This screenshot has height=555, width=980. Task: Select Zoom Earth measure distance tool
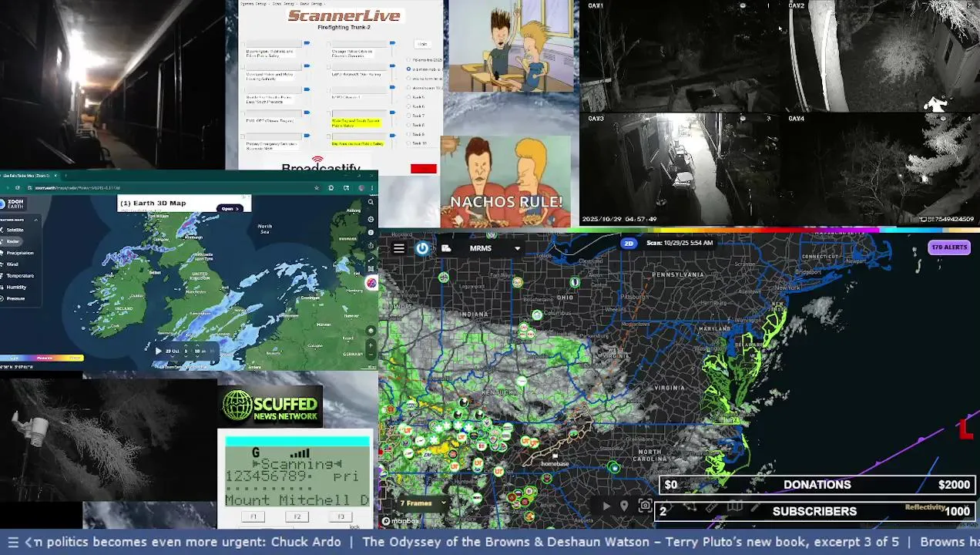(x=371, y=259)
